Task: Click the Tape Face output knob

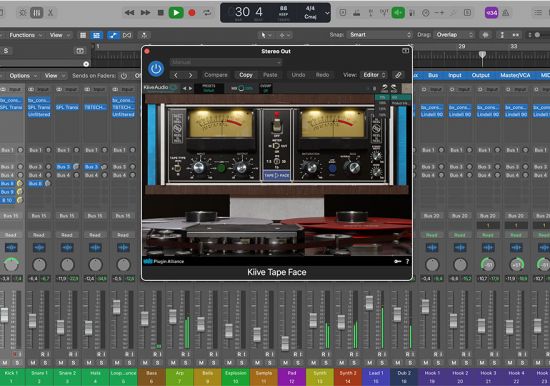Action: [x=241, y=167]
